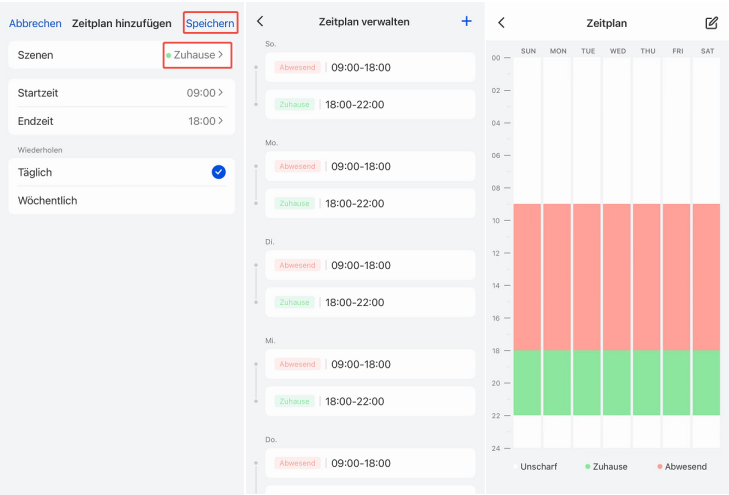Viewport: 729px width, 495px height.
Task: Click the Zuhause legend dot
Action: point(588,466)
